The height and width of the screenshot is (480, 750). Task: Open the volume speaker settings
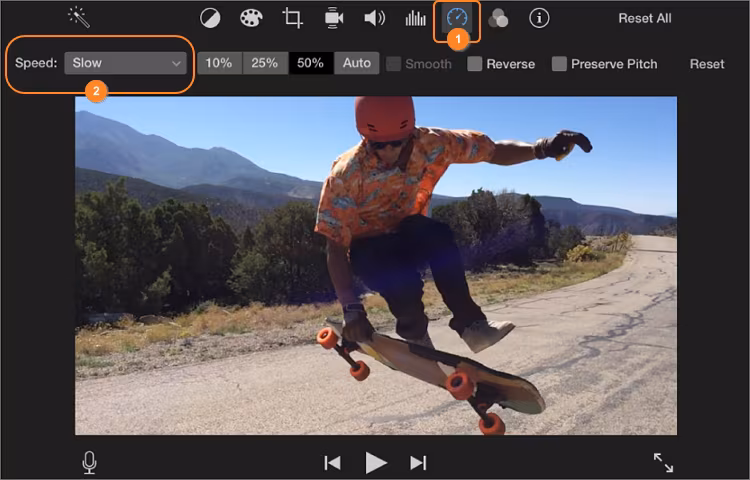375,18
